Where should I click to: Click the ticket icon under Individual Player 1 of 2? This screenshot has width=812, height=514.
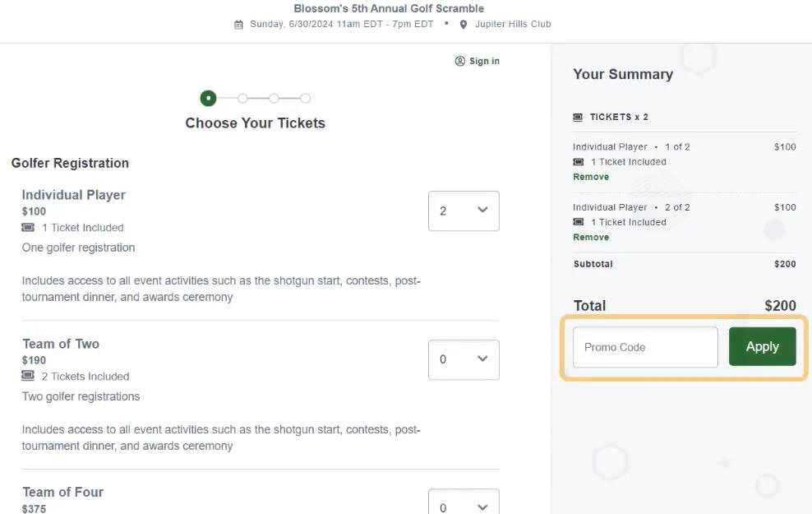point(579,162)
